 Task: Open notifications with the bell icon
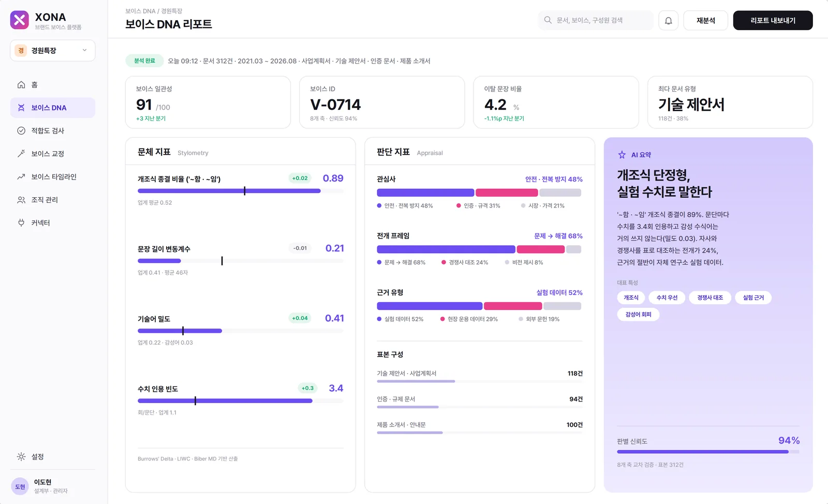669,21
